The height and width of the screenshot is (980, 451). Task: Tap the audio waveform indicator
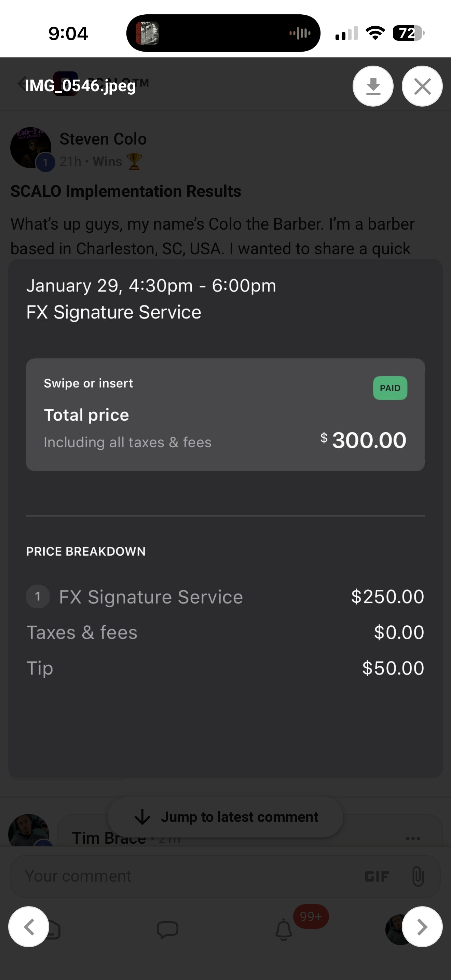click(300, 33)
